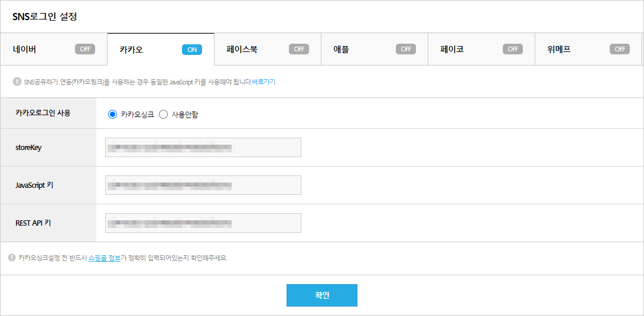Image resolution: width=644 pixels, height=316 pixels.
Task: Go to the 위메프 tab
Action: point(558,49)
